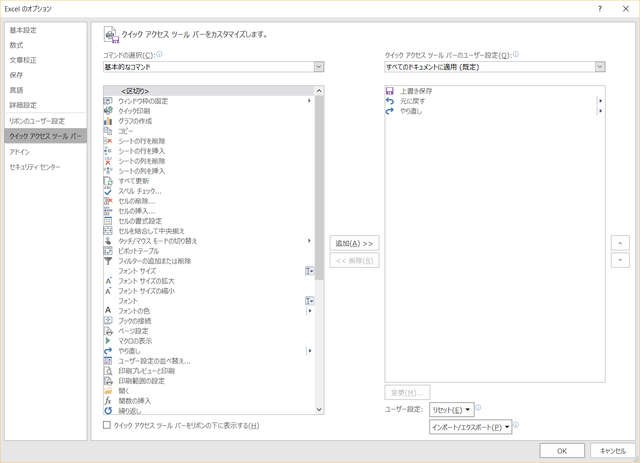Select the スペル チェック icon

point(108,191)
